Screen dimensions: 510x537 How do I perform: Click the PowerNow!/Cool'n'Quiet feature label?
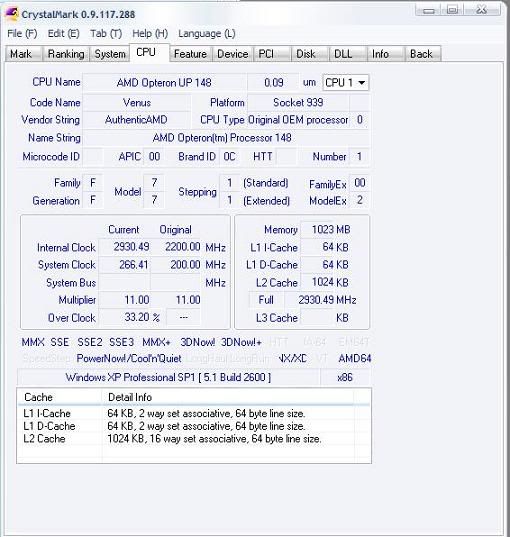coord(129,359)
